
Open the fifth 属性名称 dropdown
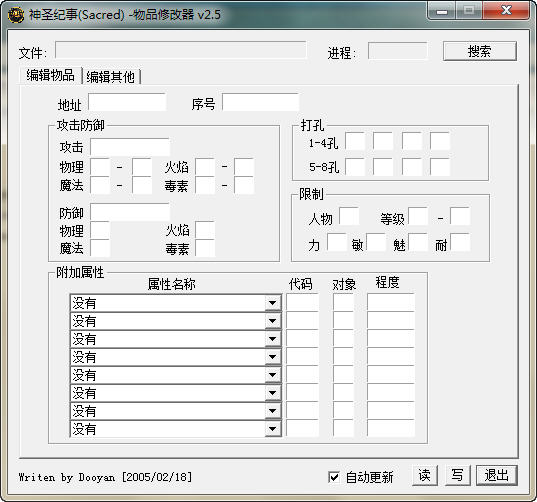[273, 375]
